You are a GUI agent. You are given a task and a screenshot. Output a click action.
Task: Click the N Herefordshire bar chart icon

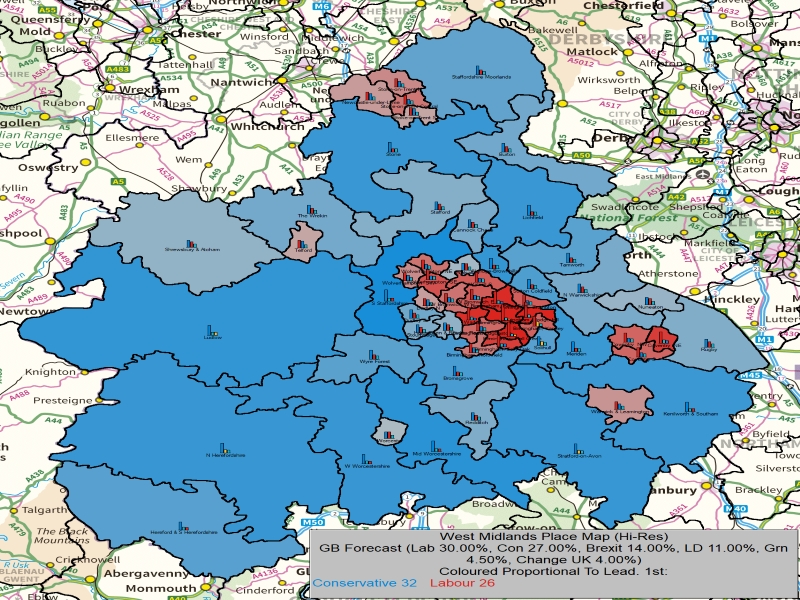click(224, 448)
